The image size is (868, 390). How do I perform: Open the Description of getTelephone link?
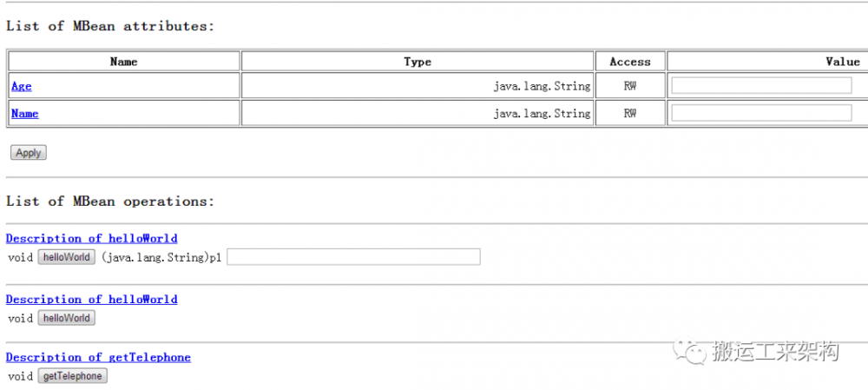[98, 357]
